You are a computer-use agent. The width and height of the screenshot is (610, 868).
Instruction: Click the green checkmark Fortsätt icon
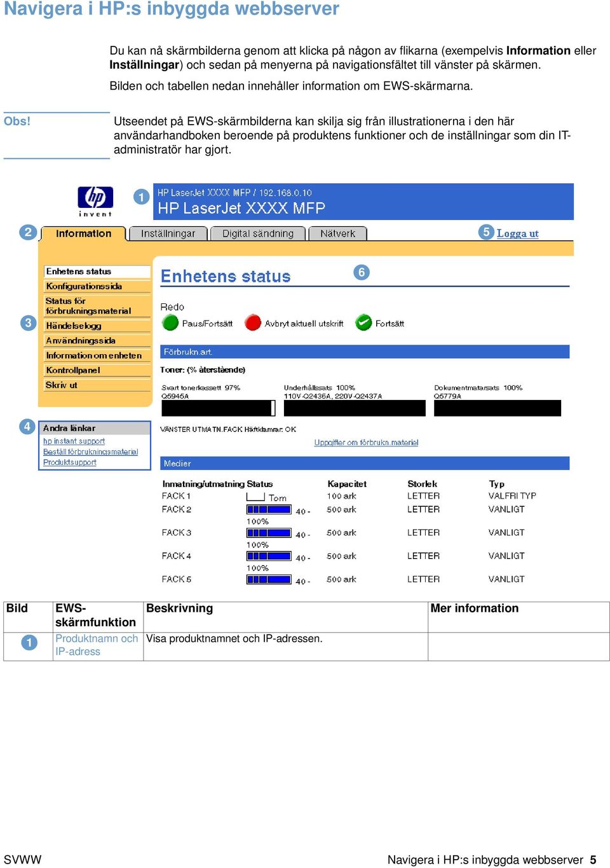(363, 323)
